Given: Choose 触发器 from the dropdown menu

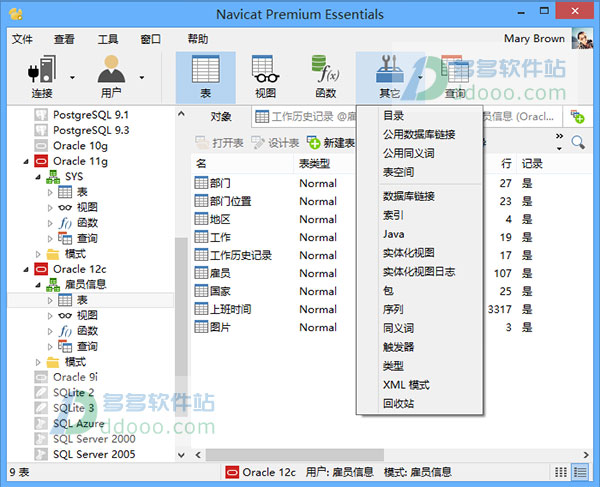Looking at the screenshot, I should (398, 347).
